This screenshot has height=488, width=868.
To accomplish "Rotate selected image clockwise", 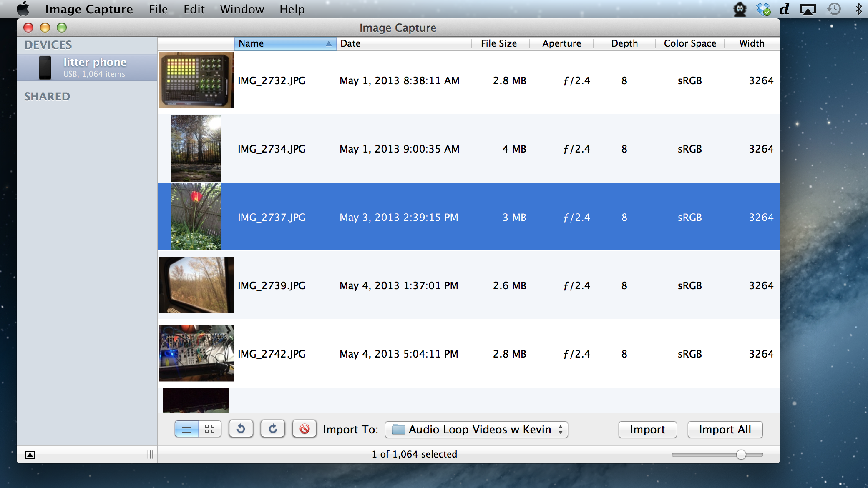I will 273,429.
